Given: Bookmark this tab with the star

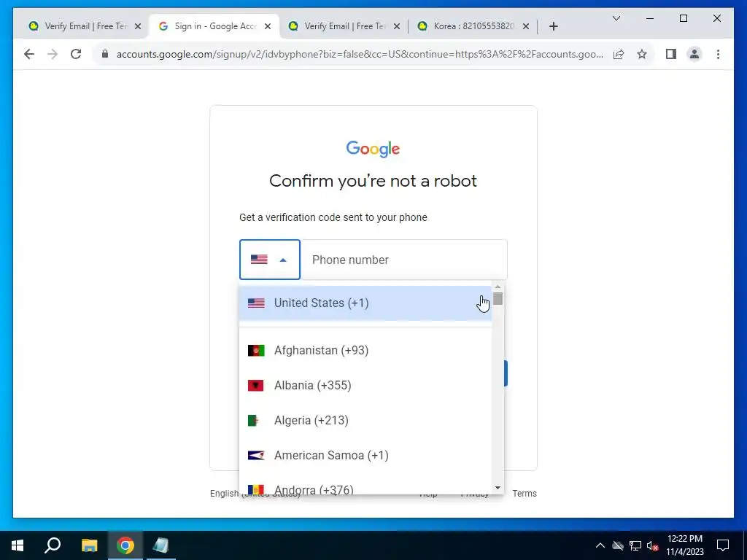Looking at the screenshot, I should click(x=642, y=54).
